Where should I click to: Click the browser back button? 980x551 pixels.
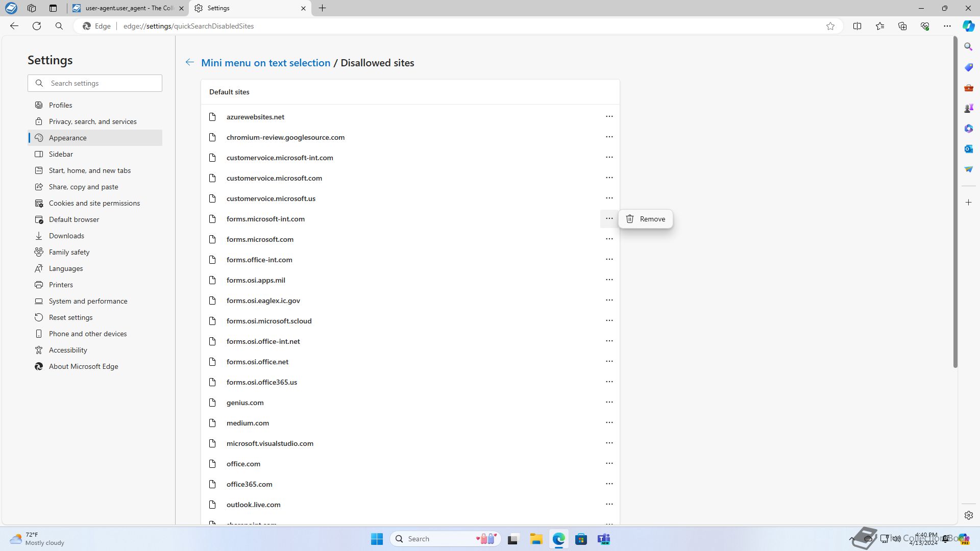pos(14,26)
